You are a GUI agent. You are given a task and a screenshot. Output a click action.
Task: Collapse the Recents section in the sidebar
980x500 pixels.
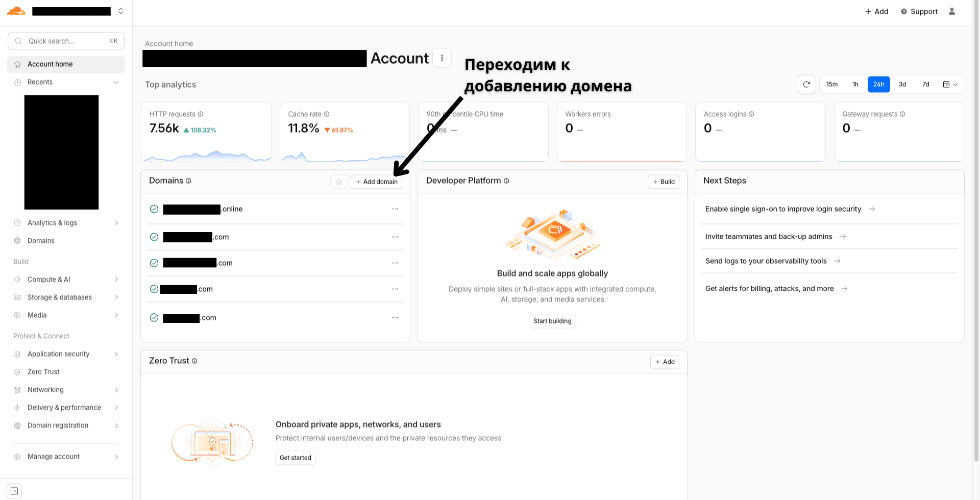click(116, 82)
